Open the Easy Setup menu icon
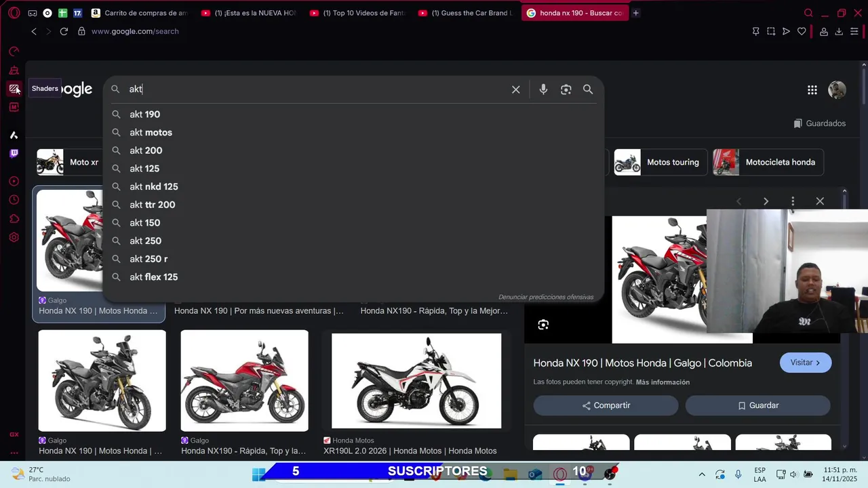Image resolution: width=868 pixels, height=488 pixels. (x=854, y=31)
